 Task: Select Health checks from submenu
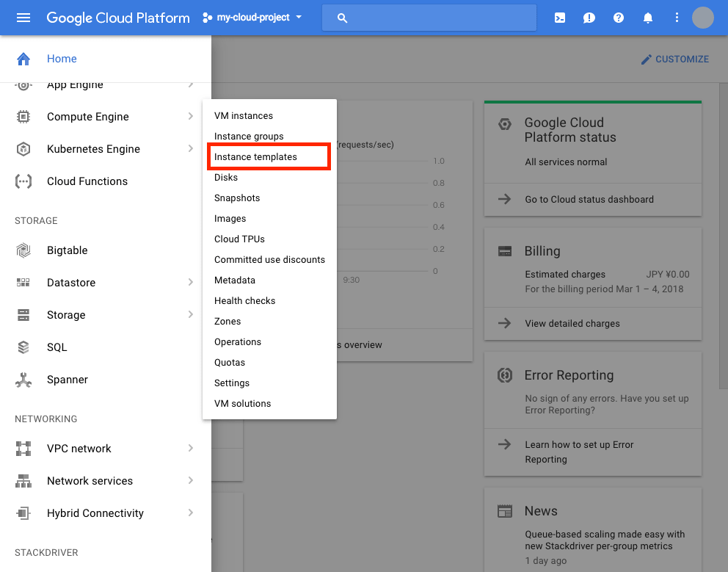pyautogui.click(x=269, y=300)
